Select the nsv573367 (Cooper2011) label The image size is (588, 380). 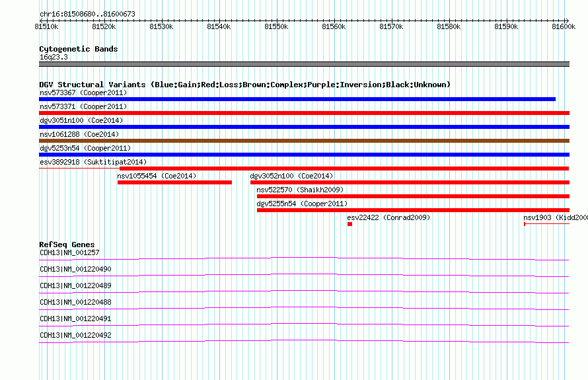tap(83, 93)
